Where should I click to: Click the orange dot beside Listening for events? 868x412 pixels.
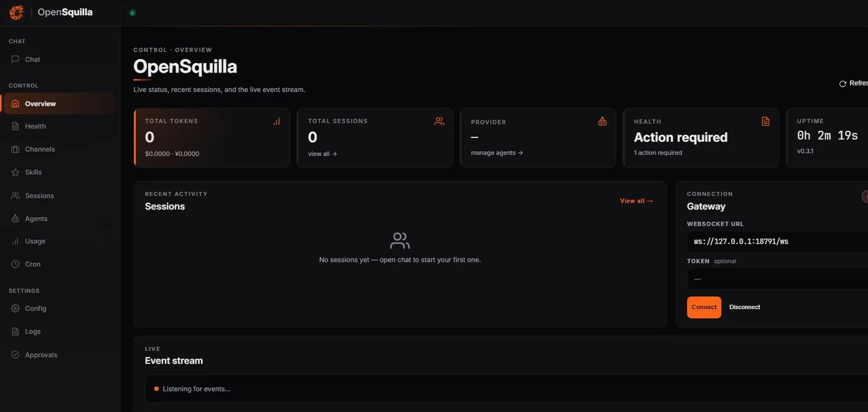coord(156,389)
